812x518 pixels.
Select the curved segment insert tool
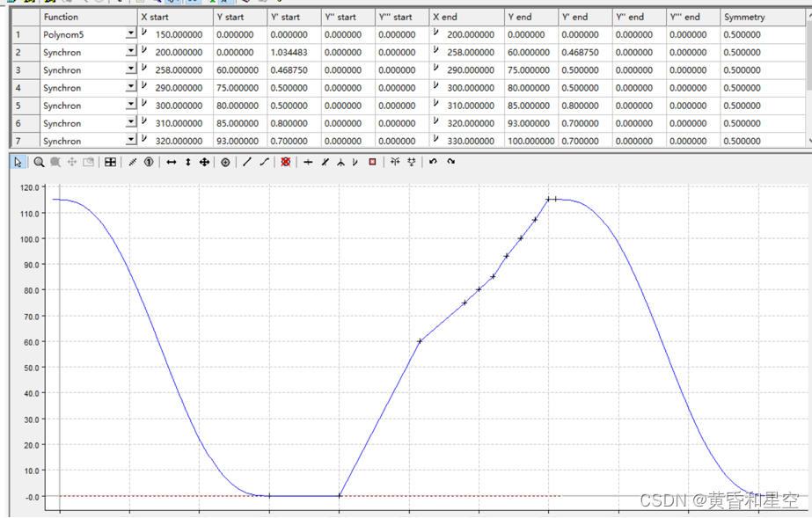264,162
